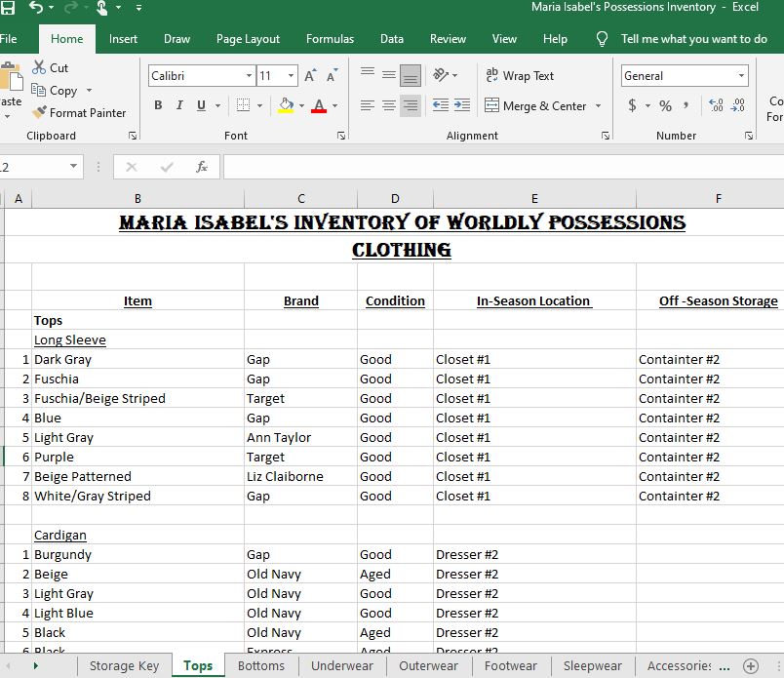Open the Bottoms sheet tab

point(260,665)
